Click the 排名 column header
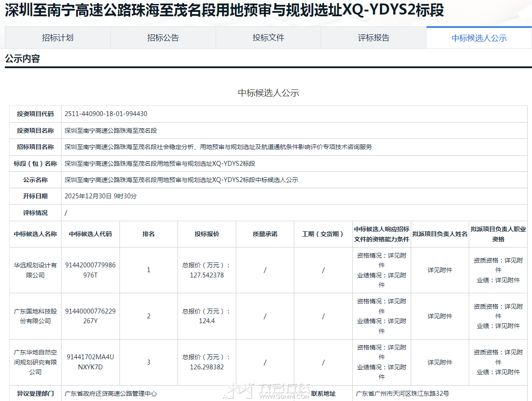Viewport: 532px width, 401px height. pyautogui.click(x=148, y=234)
